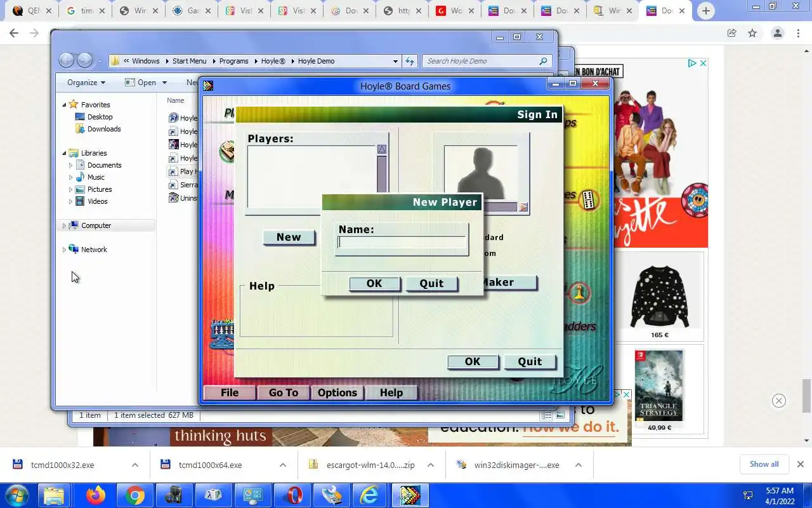Refresh the Hoyle Demo folder view
Image resolution: width=812 pixels, height=508 pixels.
point(410,61)
